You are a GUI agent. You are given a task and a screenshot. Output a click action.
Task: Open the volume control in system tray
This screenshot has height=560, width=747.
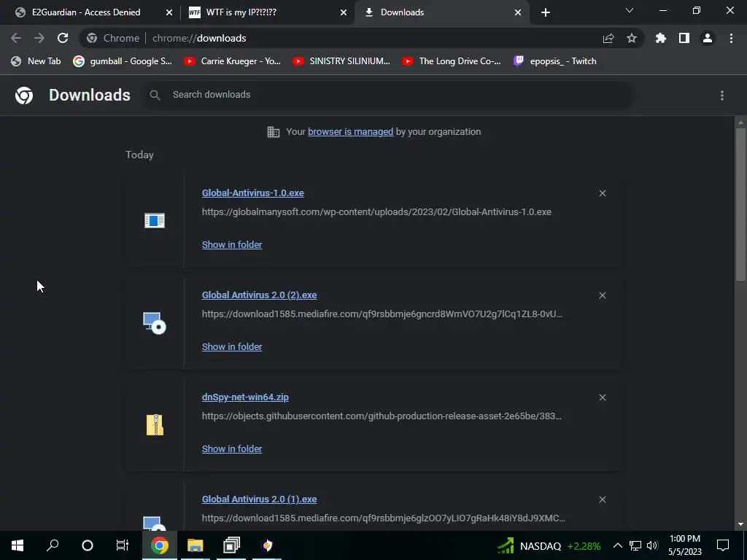tap(653, 545)
